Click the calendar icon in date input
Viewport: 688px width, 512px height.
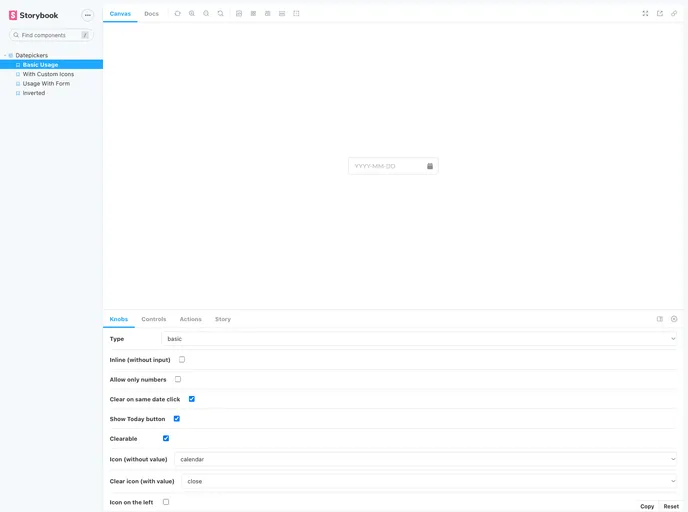point(430,166)
